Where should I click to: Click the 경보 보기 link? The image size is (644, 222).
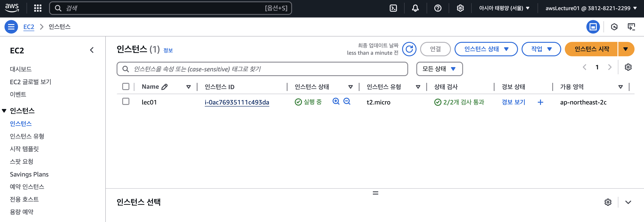pos(513,102)
